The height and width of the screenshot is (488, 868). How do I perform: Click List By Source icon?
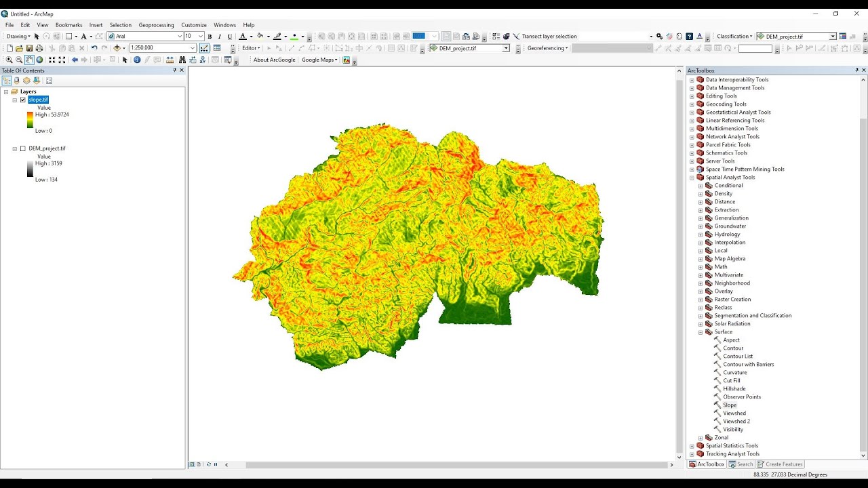[x=17, y=81]
